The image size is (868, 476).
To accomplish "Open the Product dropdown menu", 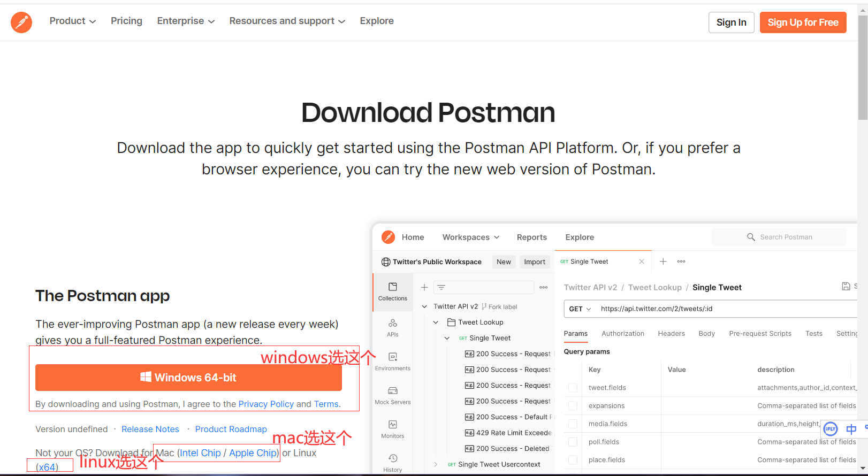I will (x=73, y=21).
